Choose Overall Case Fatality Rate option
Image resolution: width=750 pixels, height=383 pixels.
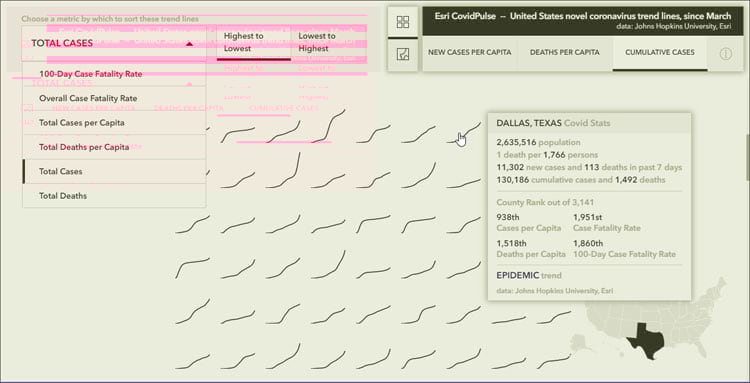[x=114, y=98]
